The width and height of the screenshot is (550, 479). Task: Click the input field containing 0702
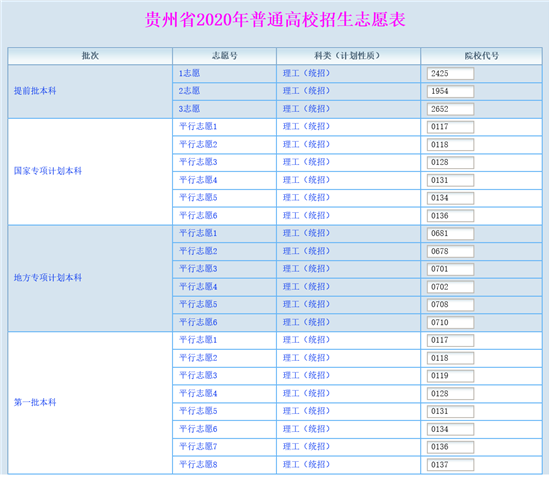[450, 287]
